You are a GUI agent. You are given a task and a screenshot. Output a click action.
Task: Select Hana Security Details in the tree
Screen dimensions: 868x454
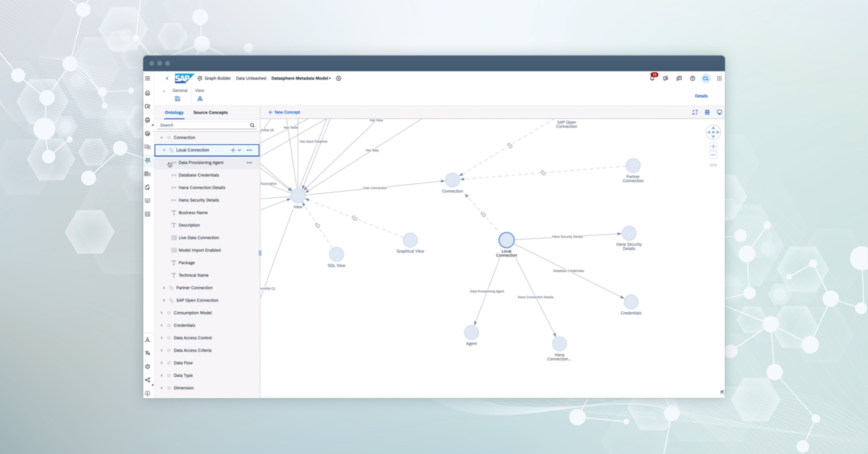(207, 200)
